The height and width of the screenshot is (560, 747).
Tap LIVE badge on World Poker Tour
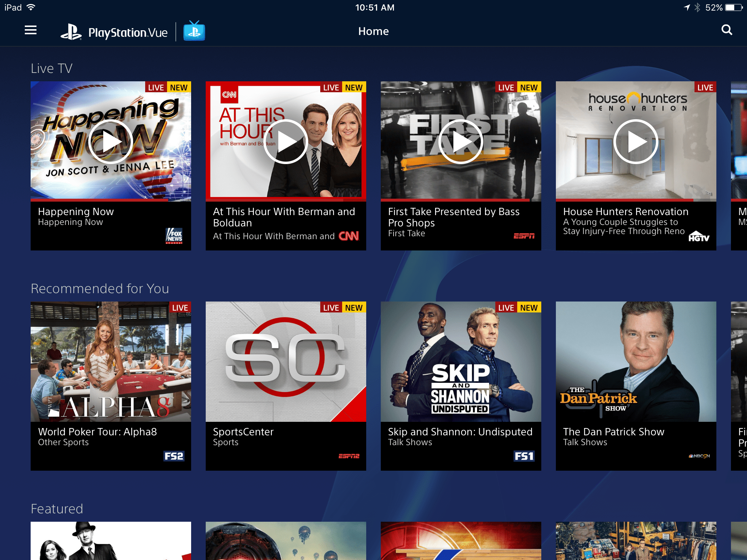pos(180,308)
